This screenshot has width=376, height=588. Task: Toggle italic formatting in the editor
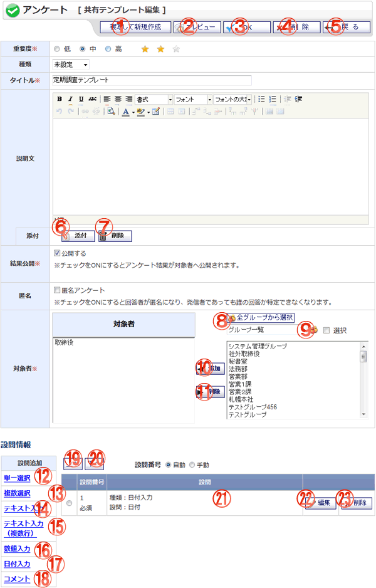[70, 99]
